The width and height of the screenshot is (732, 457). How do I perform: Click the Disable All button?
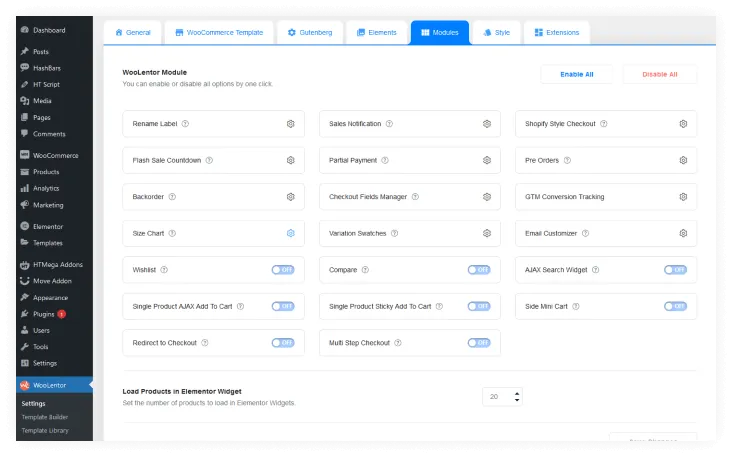[660, 74]
